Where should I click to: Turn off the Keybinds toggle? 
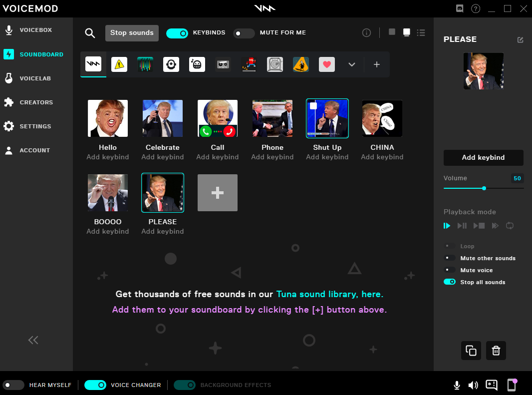[177, 33]
